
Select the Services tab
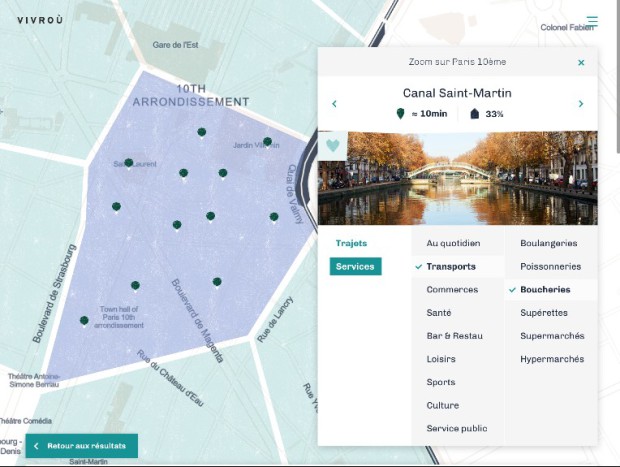click(355, 266)
